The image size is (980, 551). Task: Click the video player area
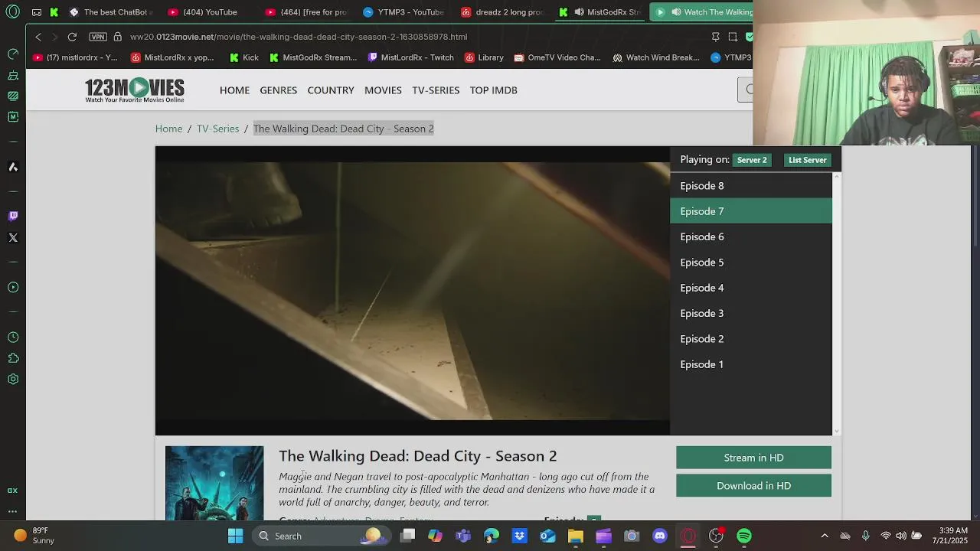coord(413,290)
